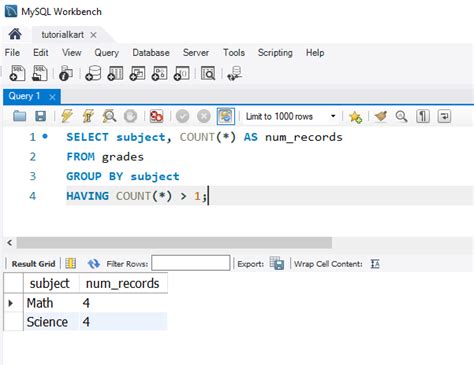Screen dimensions: 474x365
Task: Open the Tools menu
Action: click(234, 53)
